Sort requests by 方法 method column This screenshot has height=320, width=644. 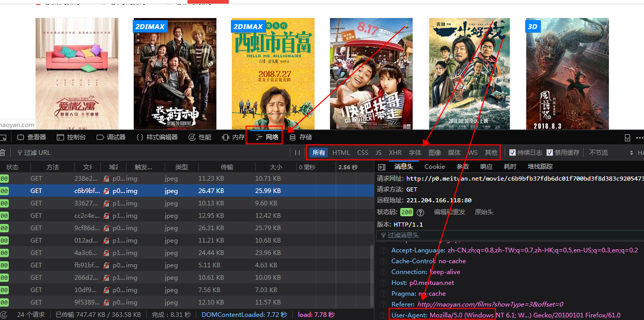(x=52, y=167)
